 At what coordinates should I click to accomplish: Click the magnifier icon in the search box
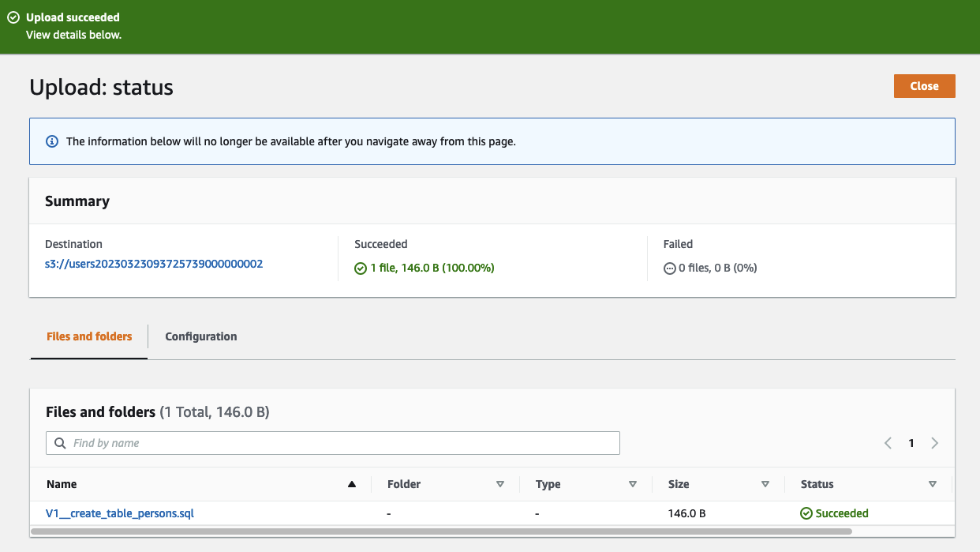[60, 443]
